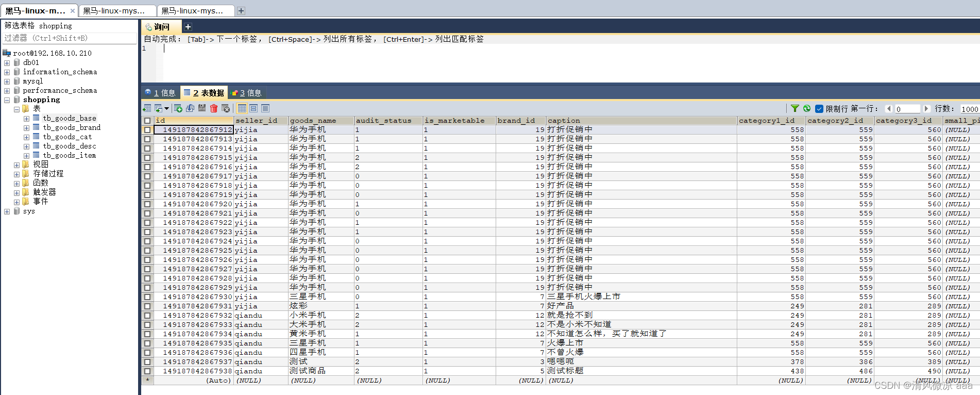This screenshot has height=395, width=980.
Task: Check the row checkbox for id 149187842867912
Action: (147, 130)
